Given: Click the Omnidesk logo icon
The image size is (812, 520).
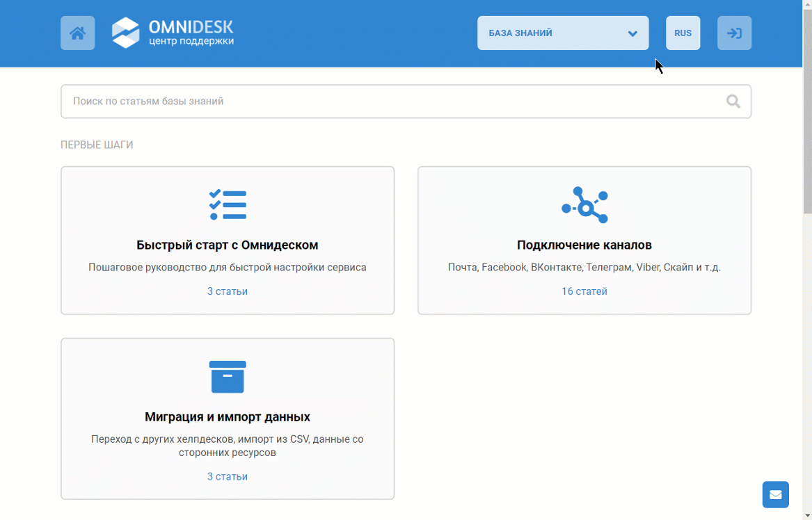Looking at the screenshot, I should 126,32.
